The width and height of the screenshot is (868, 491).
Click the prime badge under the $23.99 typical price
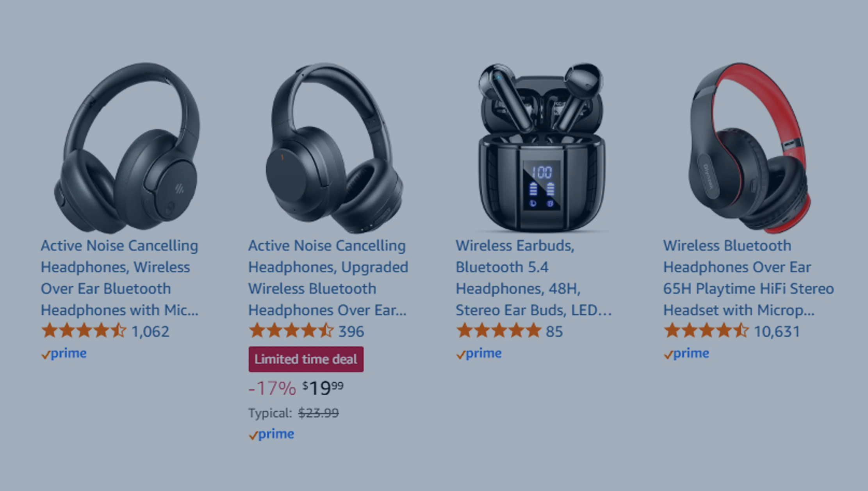[x=271, y=434]
